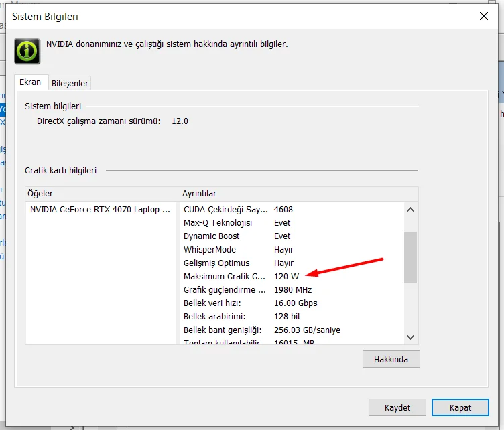
Task: Click the 16.00 Gbps value
Action: (x=296, y=303)
